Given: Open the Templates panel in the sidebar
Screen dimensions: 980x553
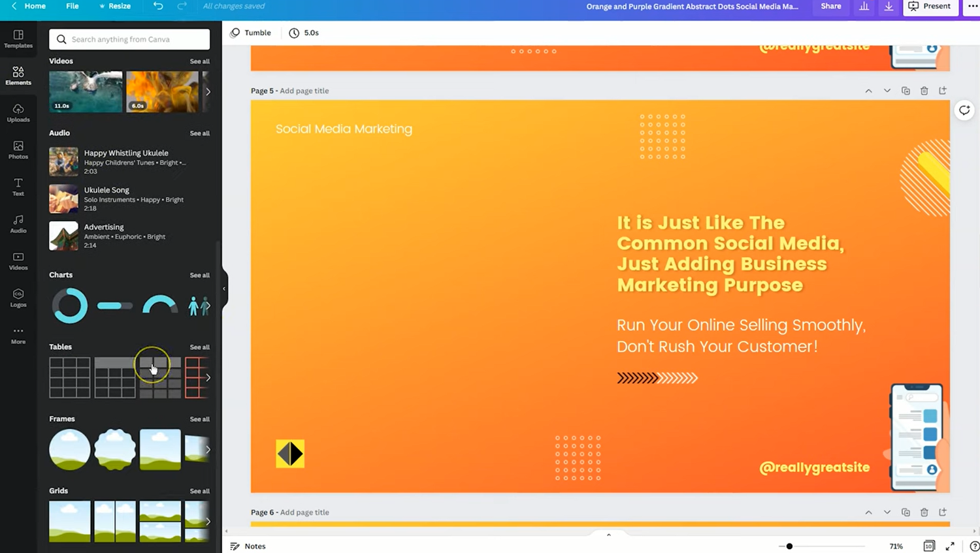Looking at the screenshot, I should coord(18,38).
